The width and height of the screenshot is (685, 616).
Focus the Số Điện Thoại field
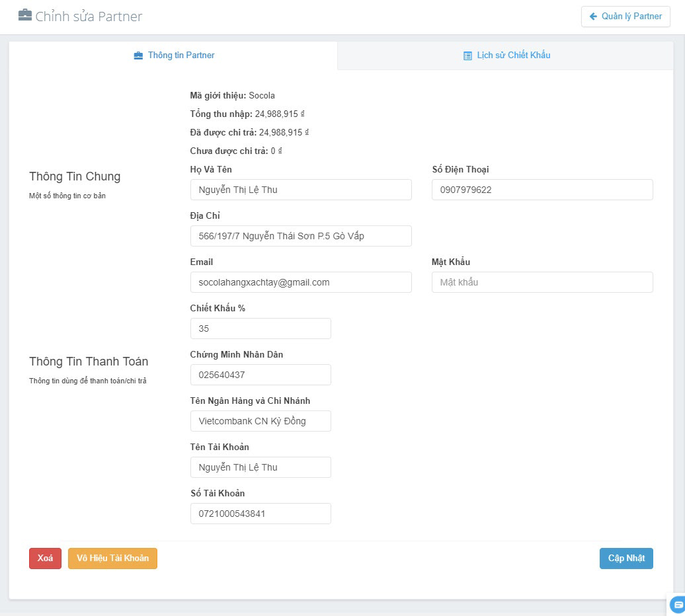542,190
